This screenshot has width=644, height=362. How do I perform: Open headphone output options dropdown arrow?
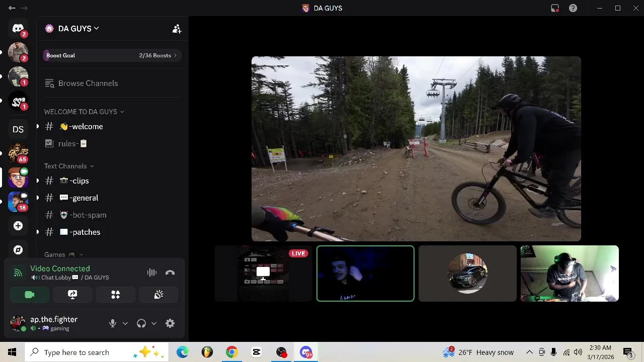click(154, 323)
